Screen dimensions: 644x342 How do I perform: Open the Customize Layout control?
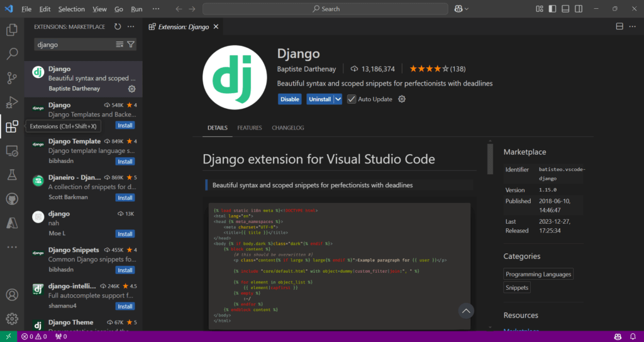point(540,9)
